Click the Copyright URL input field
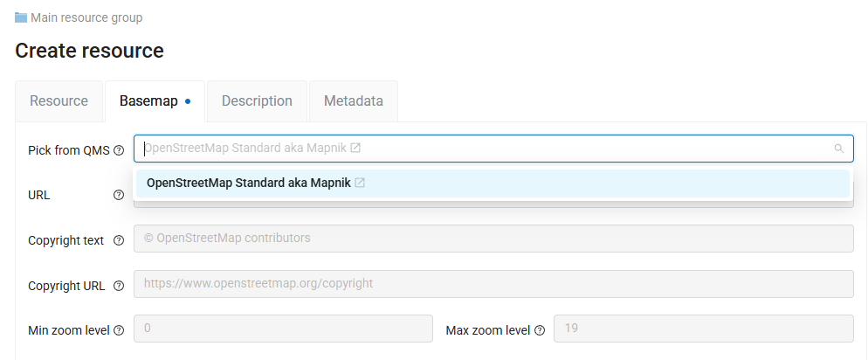The height and width of the screenshot is (360, 868). [x=493, y=283]
